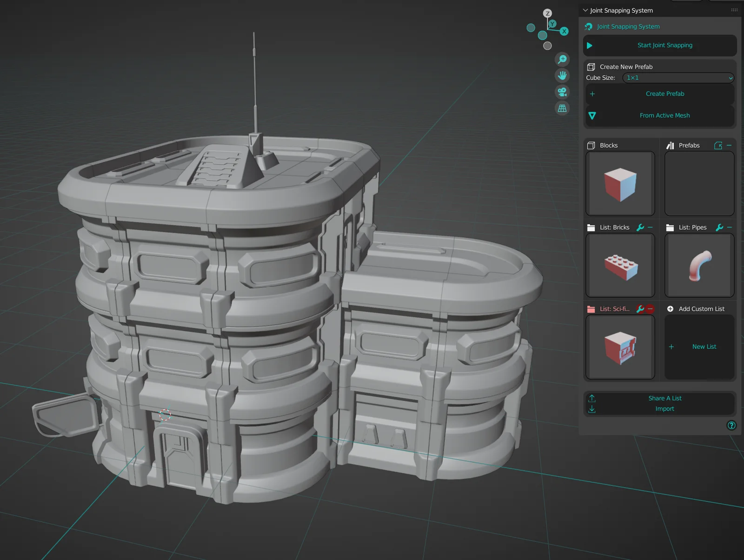Click the red wrench on the Sci-fi list
This screenshot has width=744, height=560.
639,308
